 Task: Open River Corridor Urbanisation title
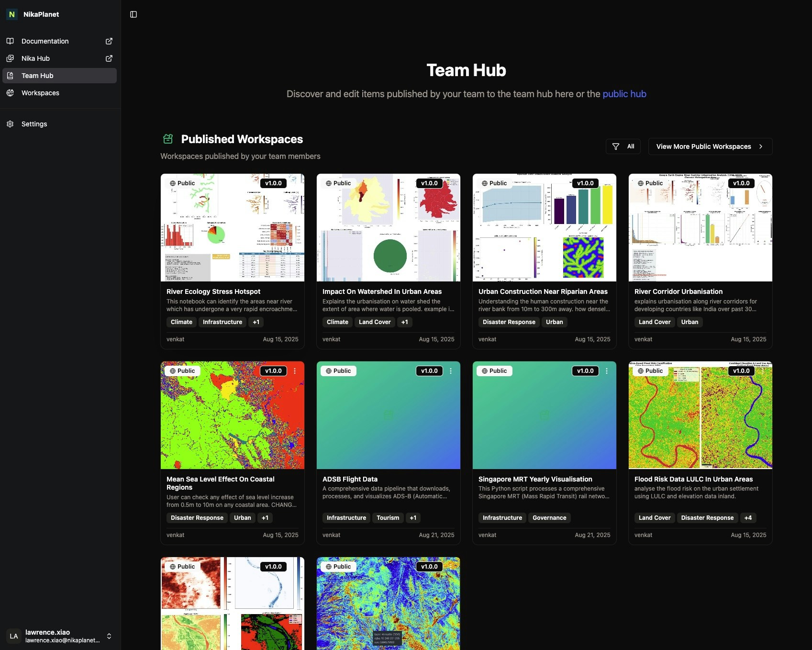[x=679, y=291]
